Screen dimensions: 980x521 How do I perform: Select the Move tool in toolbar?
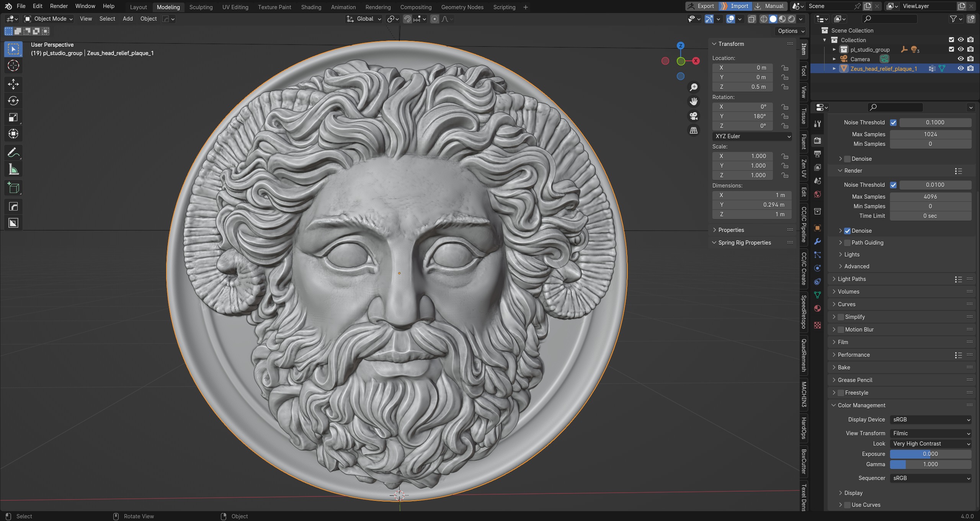pyautogui.click(x=13, y=84)
